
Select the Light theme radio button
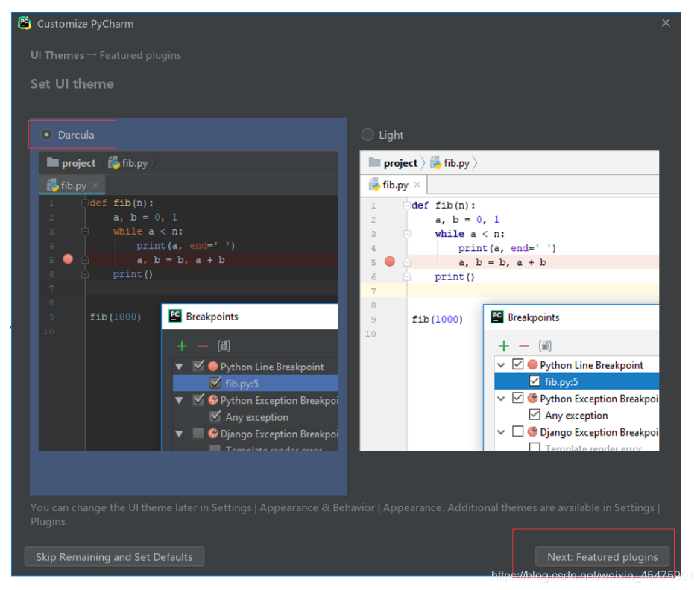pos(368,134)
